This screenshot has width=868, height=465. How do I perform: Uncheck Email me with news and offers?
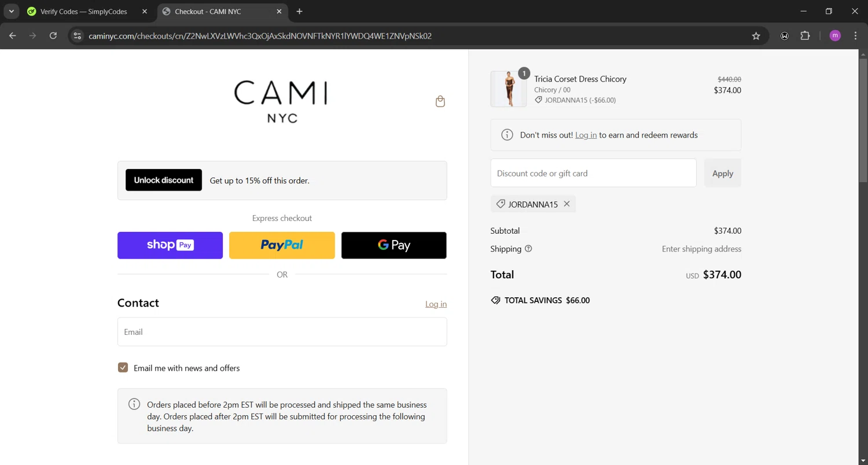(123, 368)
